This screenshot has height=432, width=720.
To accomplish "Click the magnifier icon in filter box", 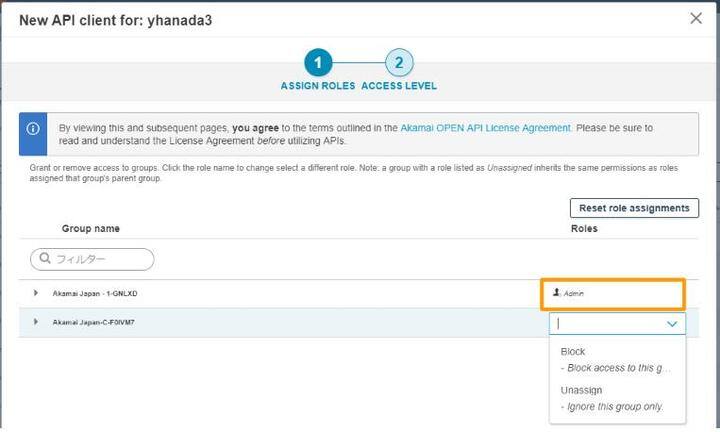I will [45, 258].
